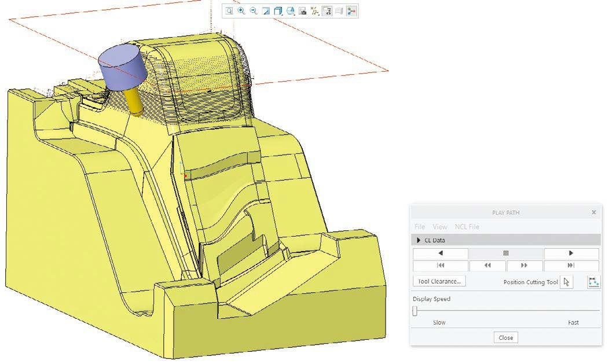Click the 'PLAY PATH' dialog title

tap(506, 212)
